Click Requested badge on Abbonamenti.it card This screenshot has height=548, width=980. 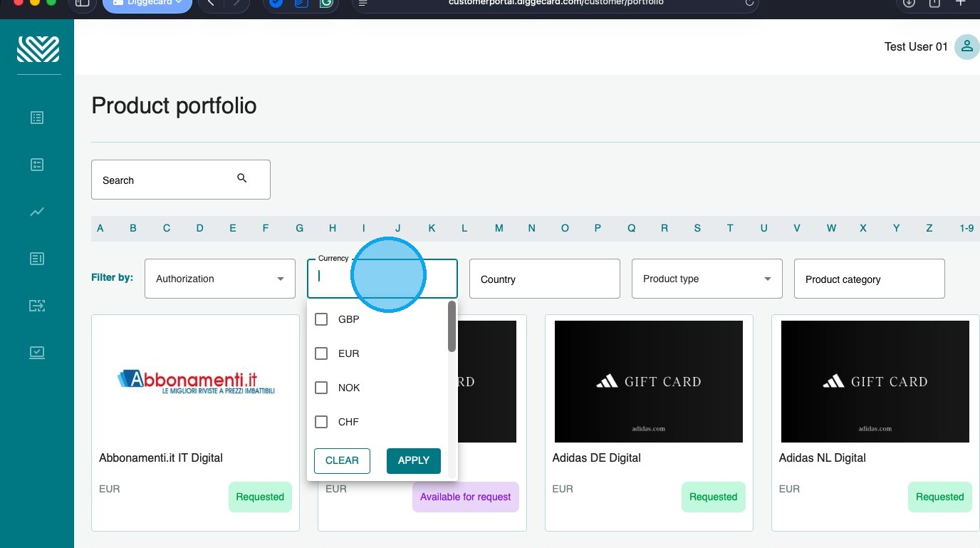(260, 497)
